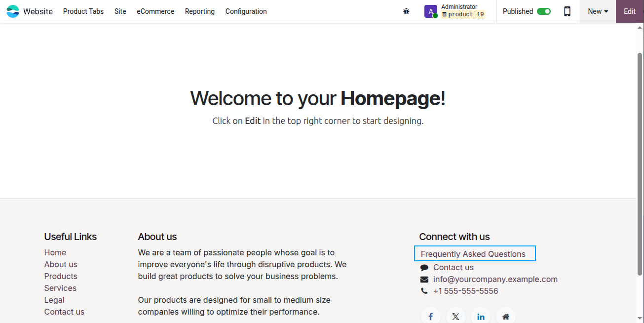Viewport: 644px width, 323px height.
Task: Click the vertical page scrollbar
Action: pos(640,163)
